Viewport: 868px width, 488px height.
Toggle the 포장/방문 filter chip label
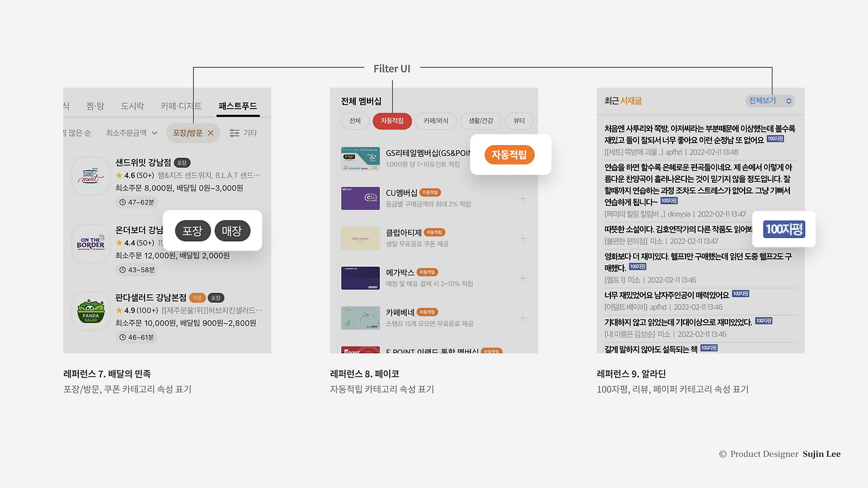(188, 133)
